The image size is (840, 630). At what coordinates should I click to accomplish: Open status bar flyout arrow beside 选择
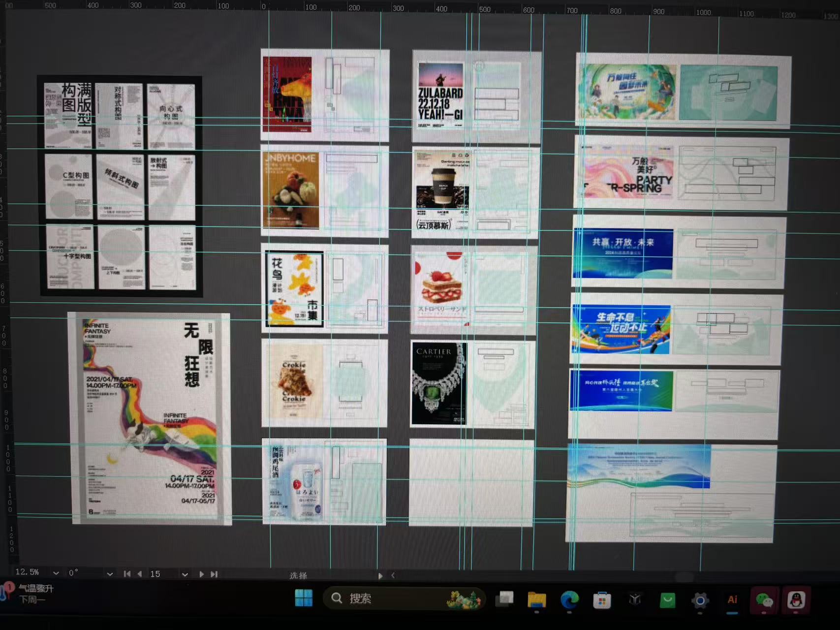[380, 575]
